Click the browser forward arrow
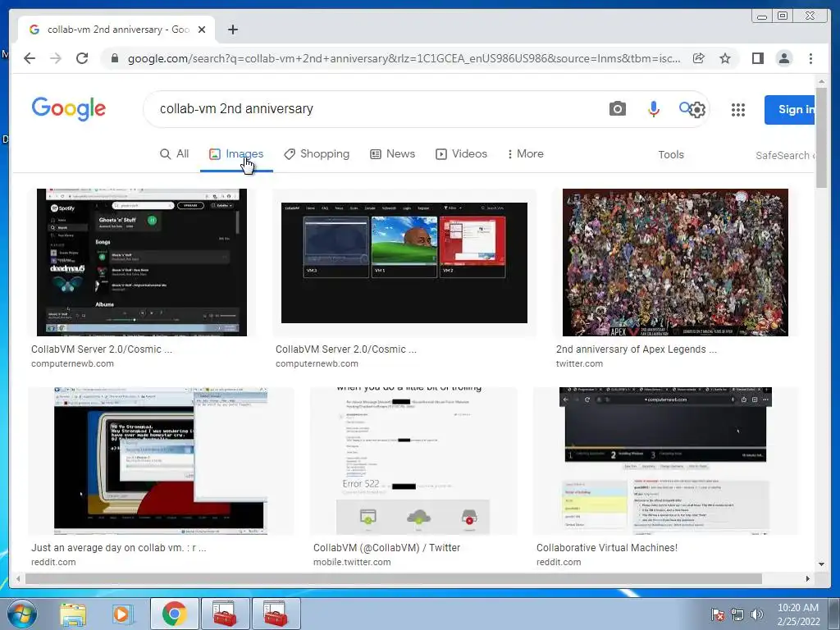Screen dimensions: 840x630 (56, 58)
